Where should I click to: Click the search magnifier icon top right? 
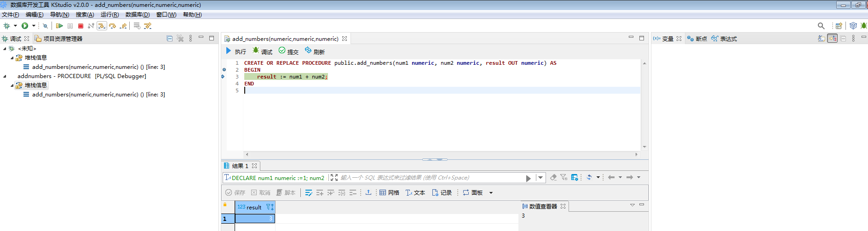[x=821, y=26]
